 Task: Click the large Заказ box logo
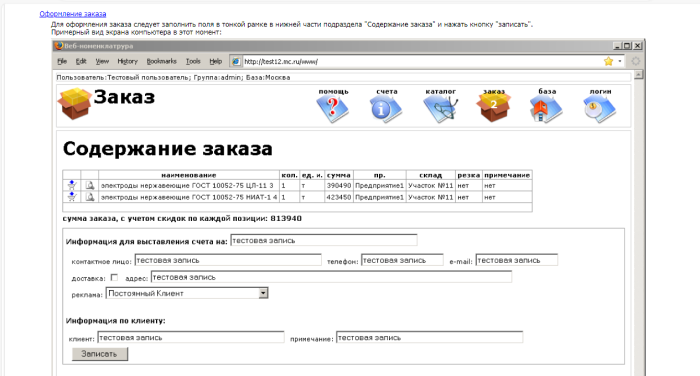click(x=75, y=104)
